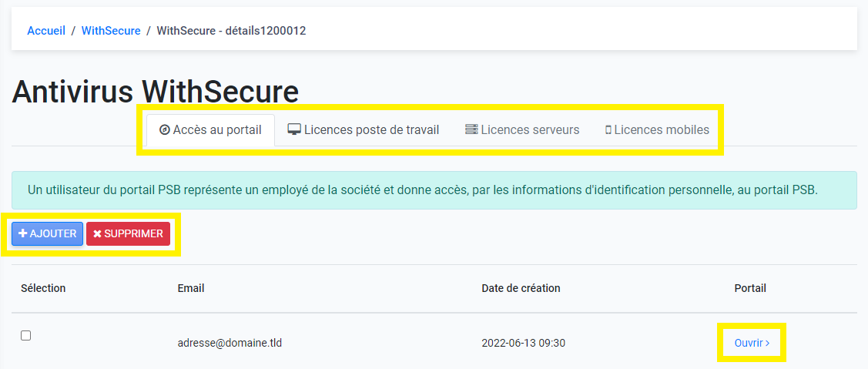Click the Date de création column header
Viewport: 868px width, 369px height.
[x=521, y=288]
